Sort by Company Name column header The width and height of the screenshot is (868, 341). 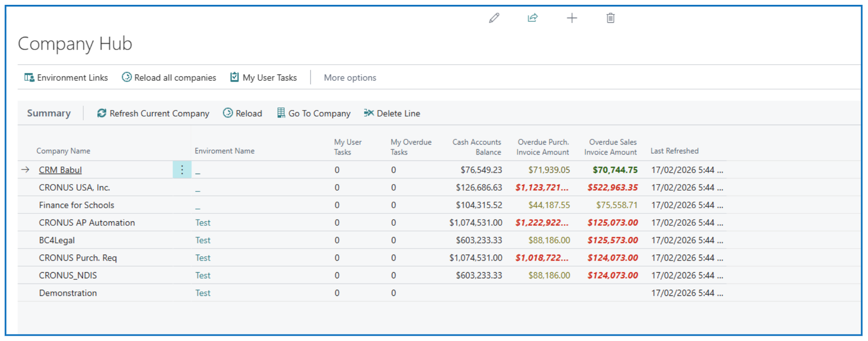pyautogui.click(x=63, y=151)
